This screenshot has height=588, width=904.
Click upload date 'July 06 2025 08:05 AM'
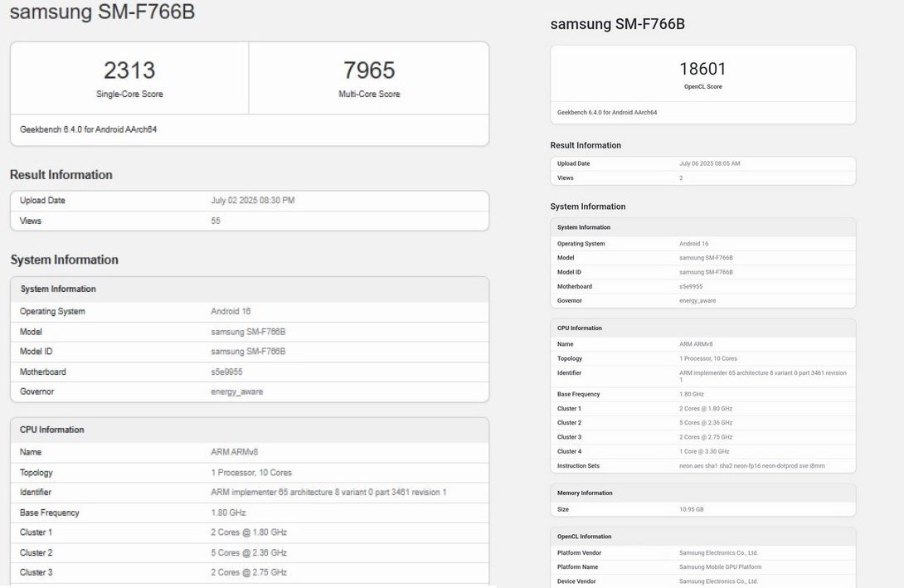click(710, 163)
